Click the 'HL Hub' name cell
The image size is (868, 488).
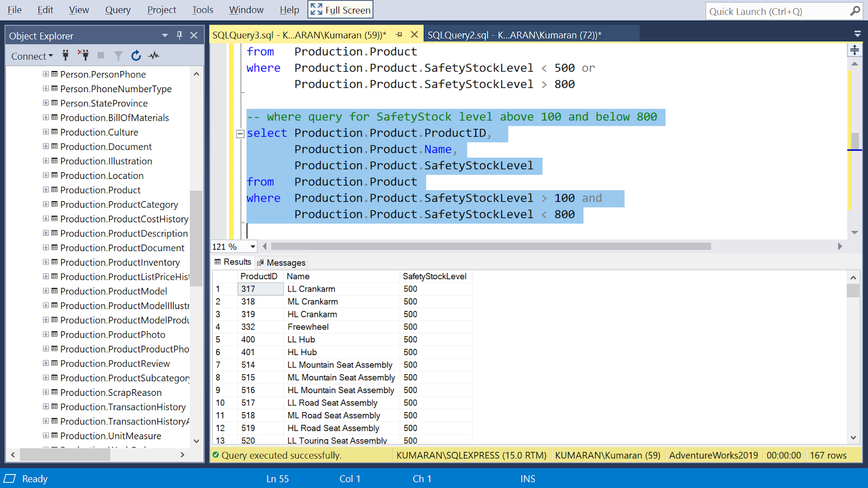click(342, 352)
